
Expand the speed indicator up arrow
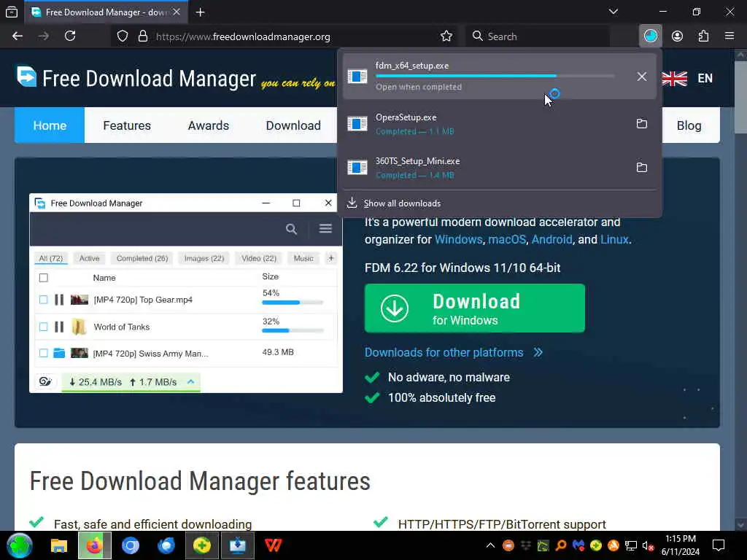190,381
